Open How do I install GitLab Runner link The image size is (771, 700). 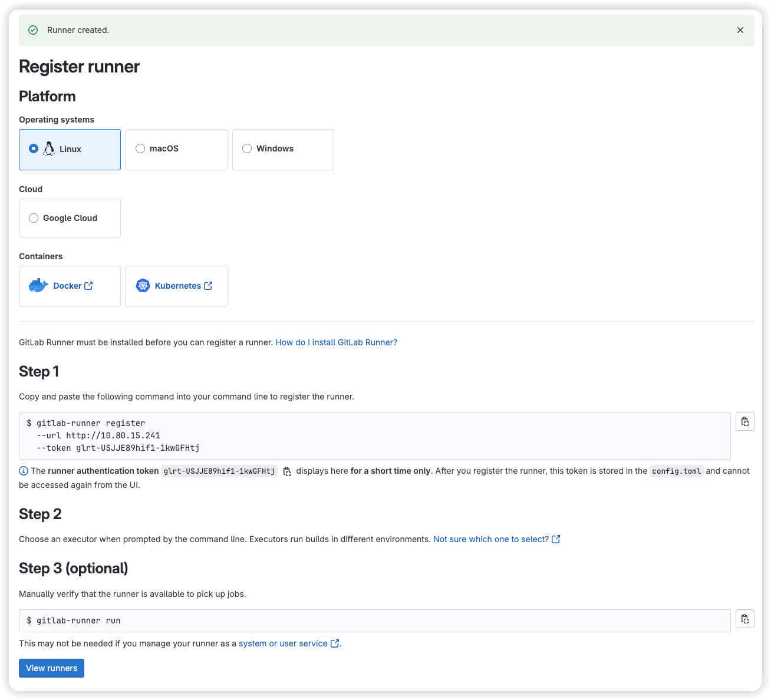[336, 342]
